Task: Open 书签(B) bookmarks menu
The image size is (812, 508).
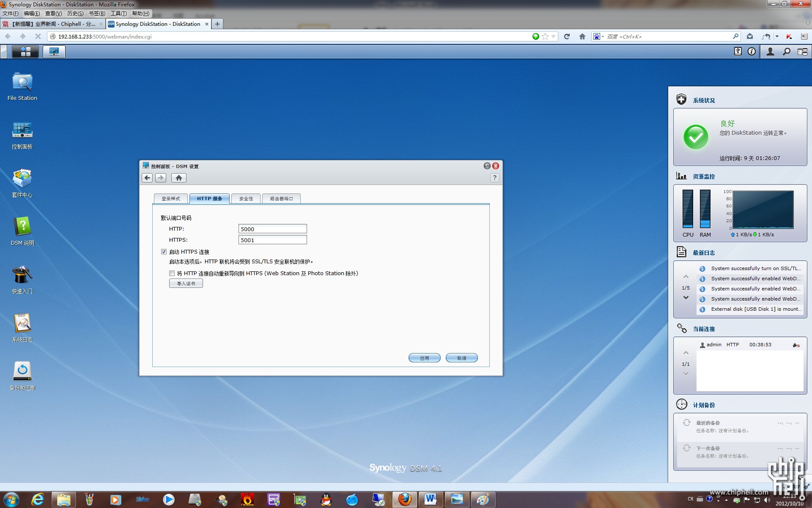Action: [x=97, y=14]
